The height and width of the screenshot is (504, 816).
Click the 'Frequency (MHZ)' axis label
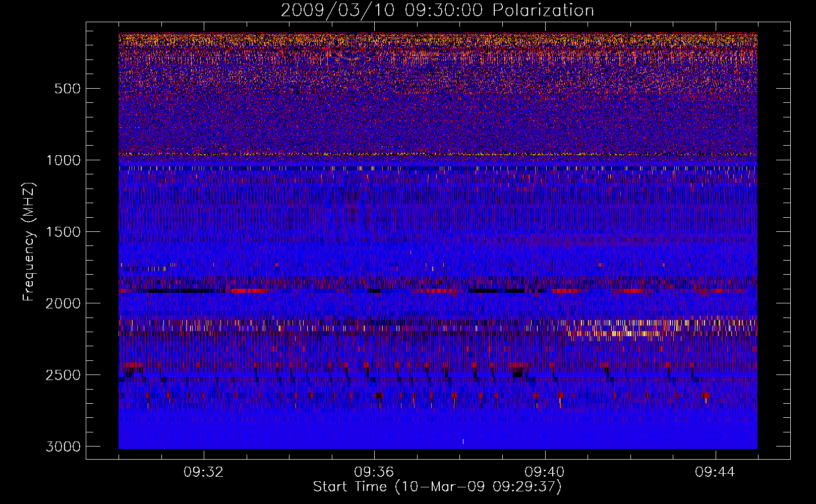[x=29, y=242]
